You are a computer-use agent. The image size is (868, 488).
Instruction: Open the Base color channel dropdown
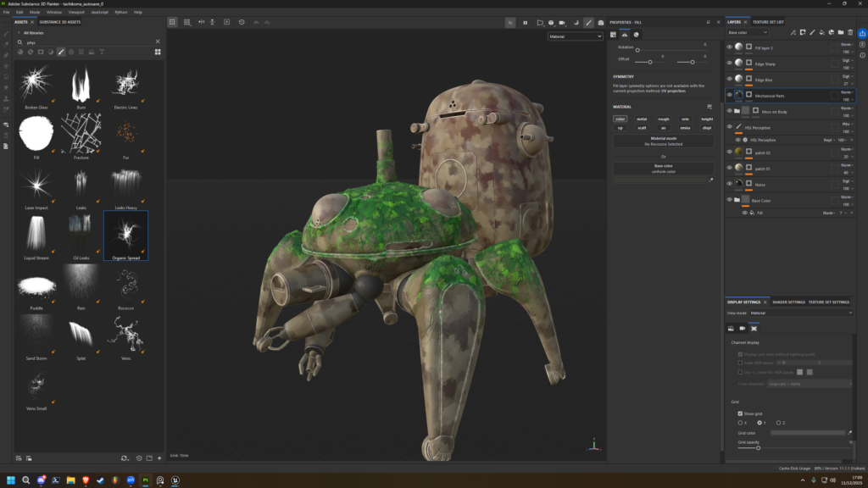748,32
